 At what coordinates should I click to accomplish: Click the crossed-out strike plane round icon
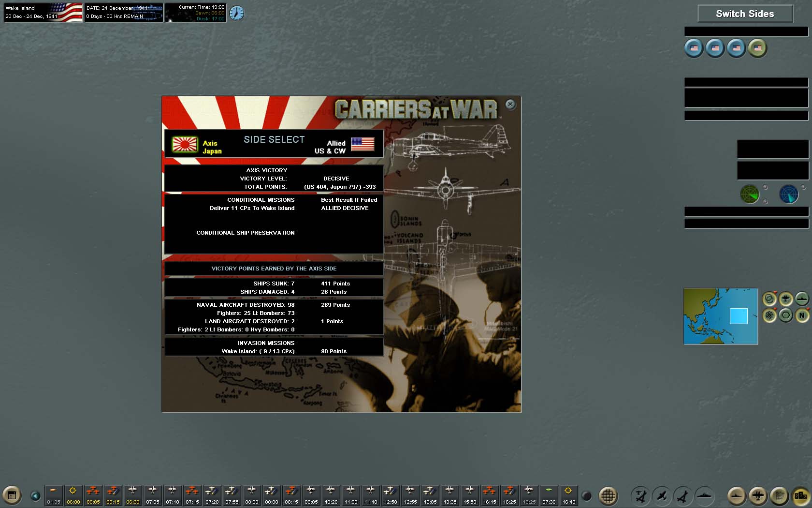pyautogui.click(x=683, y=495)
